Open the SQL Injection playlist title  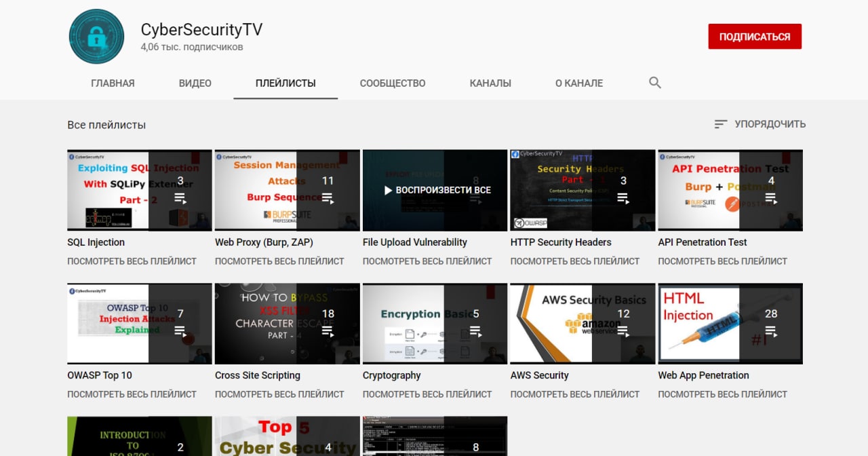tap(96, 242)
